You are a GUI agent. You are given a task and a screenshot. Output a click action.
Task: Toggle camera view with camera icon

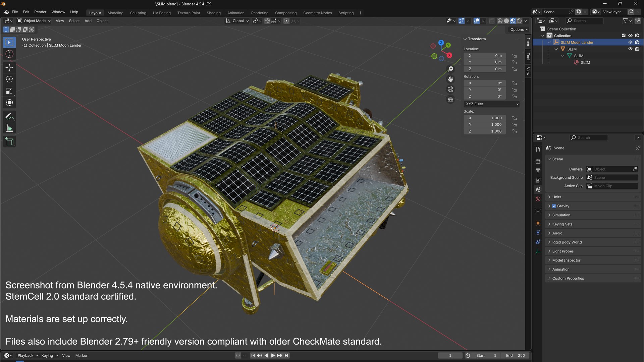(450, 89)
